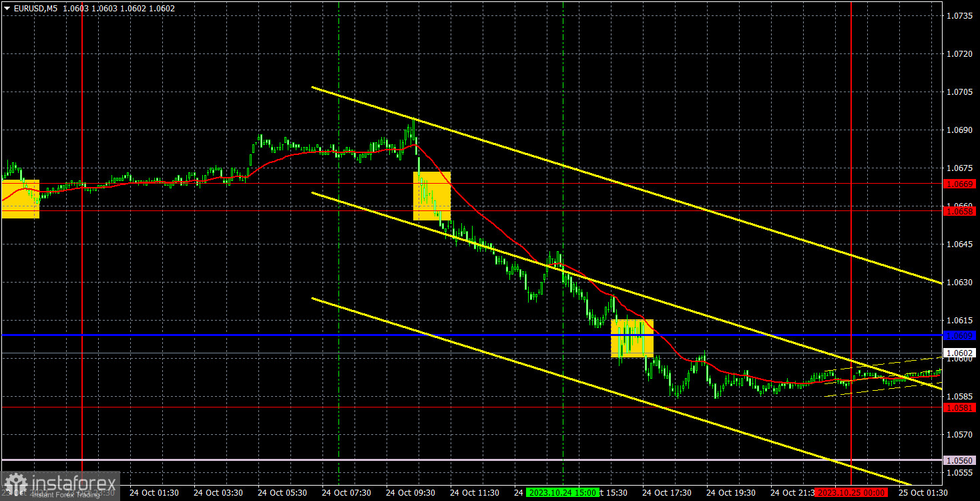Click the 1.0570 value on price axis
980x501 pixels.
(x=960, y=434)
